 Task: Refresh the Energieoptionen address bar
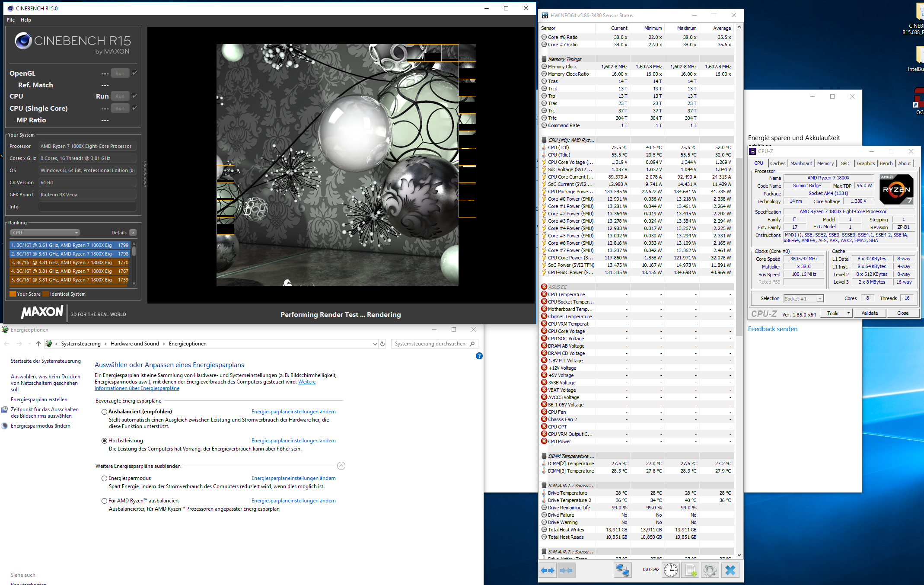[x=382, y=344]
